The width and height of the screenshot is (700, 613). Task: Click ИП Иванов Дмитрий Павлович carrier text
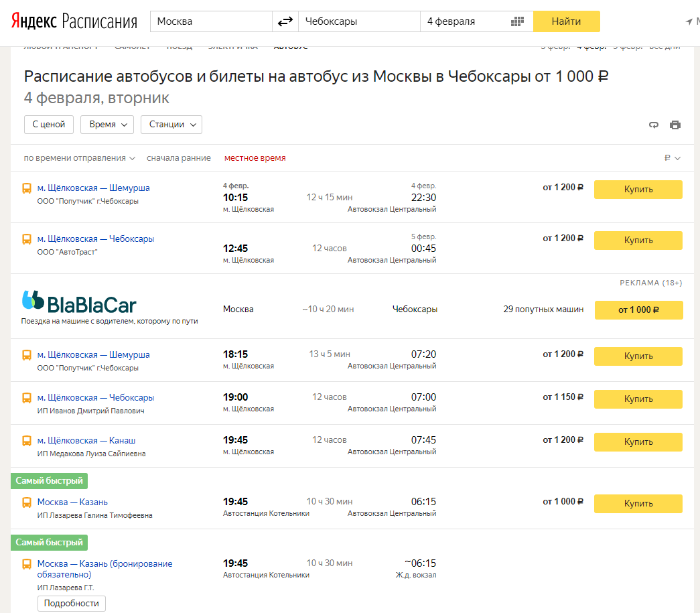click(90, 411)
